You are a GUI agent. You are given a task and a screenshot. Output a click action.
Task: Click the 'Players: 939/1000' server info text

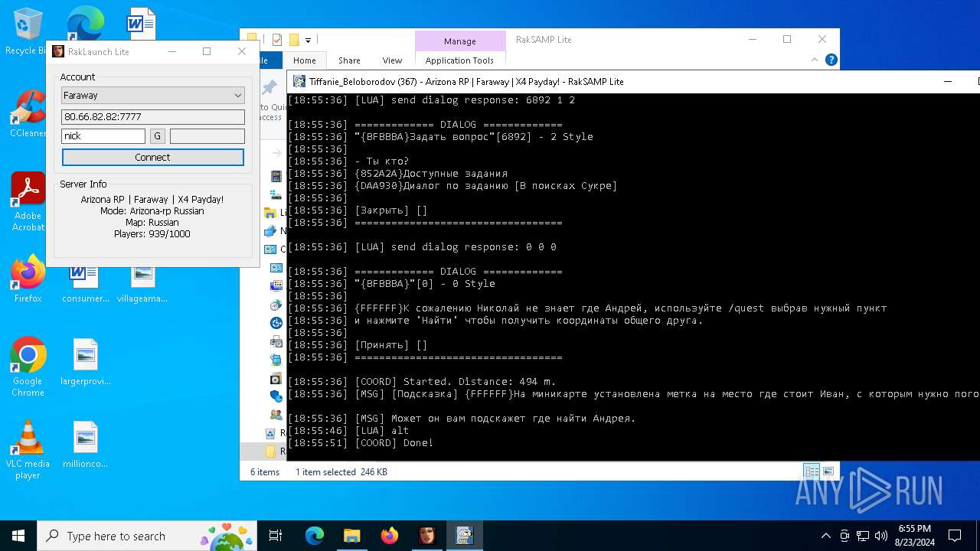pos(152,234)
